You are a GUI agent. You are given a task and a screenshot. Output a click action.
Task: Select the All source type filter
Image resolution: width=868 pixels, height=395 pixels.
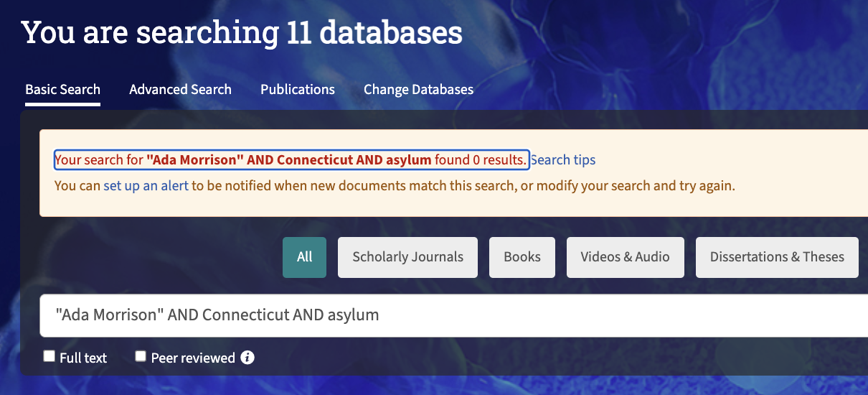pyautogui.click(x=304, y=257)
